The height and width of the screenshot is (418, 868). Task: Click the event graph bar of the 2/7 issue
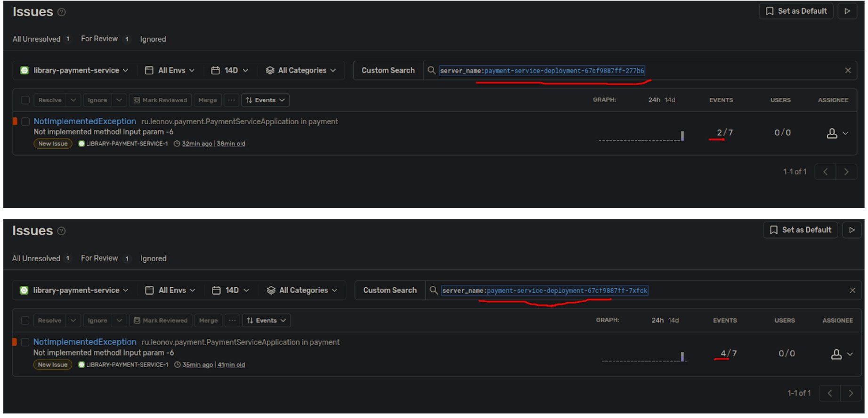pos(682,136)
